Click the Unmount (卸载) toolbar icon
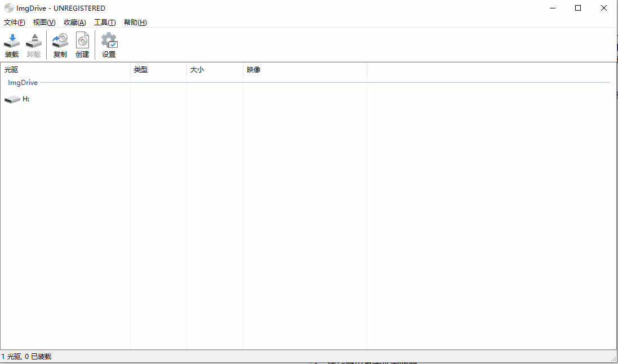This screenshot has width=618, height=364. tap(34, 45)
